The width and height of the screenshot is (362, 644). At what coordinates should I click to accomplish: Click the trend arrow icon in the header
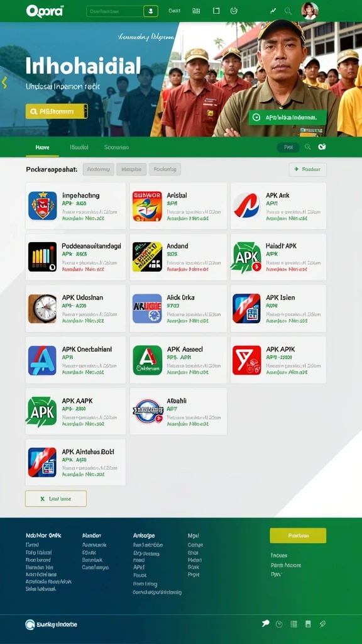pyautogui.click(x=273, y=11)
